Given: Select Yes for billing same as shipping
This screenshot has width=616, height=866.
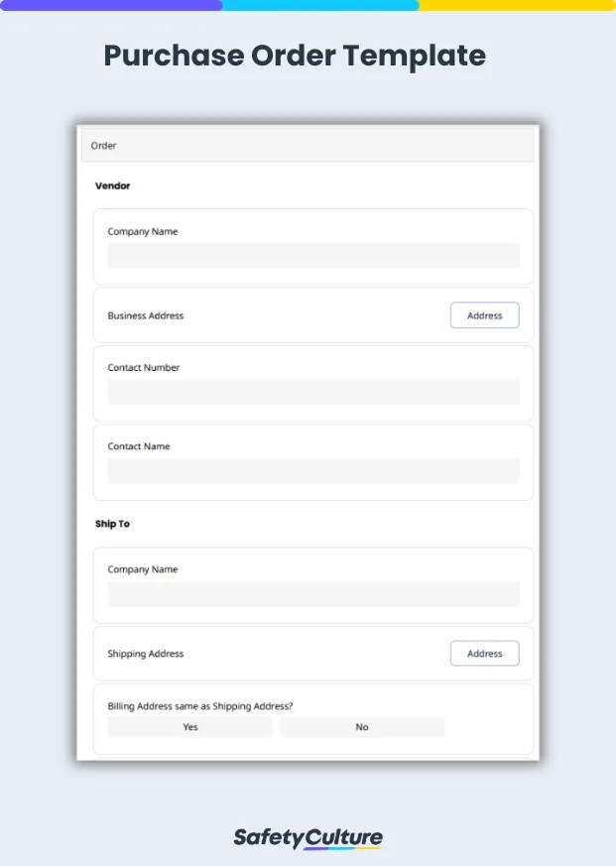Looking at the screenshot, I should point(189,727).
